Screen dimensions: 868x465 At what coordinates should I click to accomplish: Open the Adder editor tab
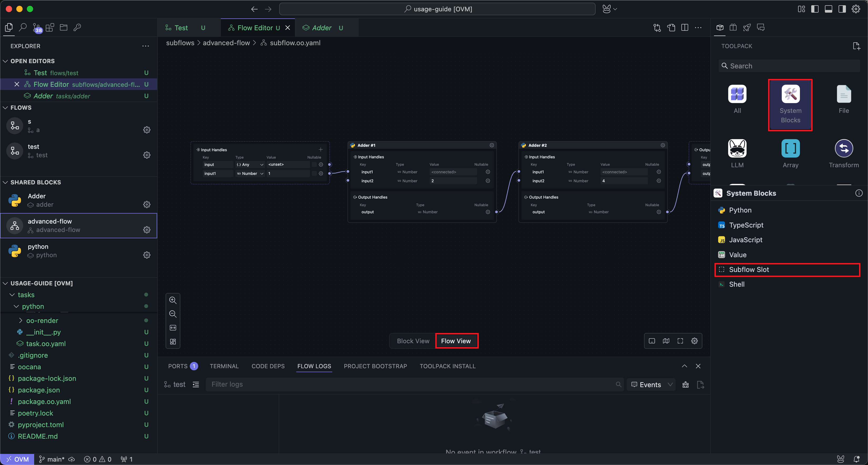pyautogui.click(x=321, y=28)
